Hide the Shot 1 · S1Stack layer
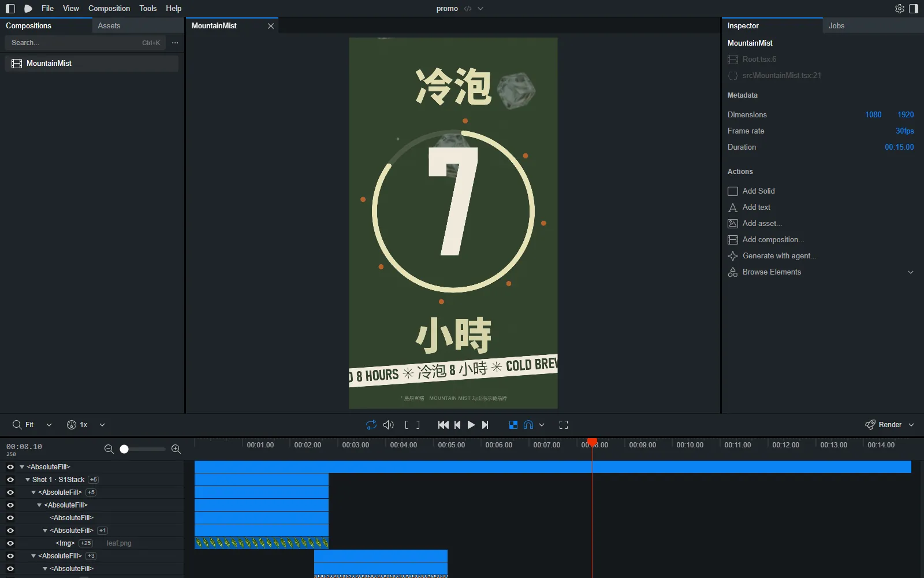Image resolution: width=924 pixels, height=578 pixels. pyautogui.click(x=10, y=480)
